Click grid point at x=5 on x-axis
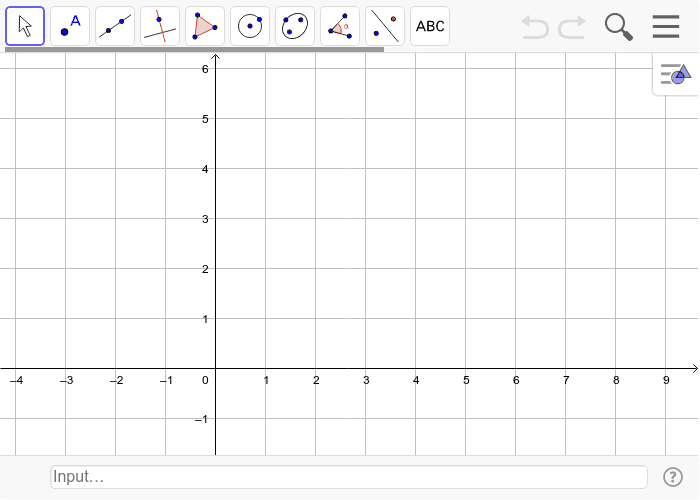The width and height of the screenshot is (700, 500). point(466,369)
